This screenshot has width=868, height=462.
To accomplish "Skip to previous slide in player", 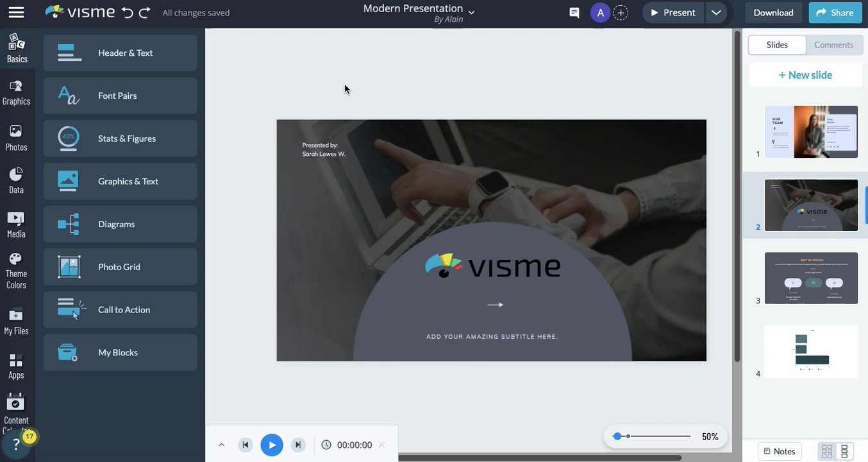I will (x=245, y=445).
